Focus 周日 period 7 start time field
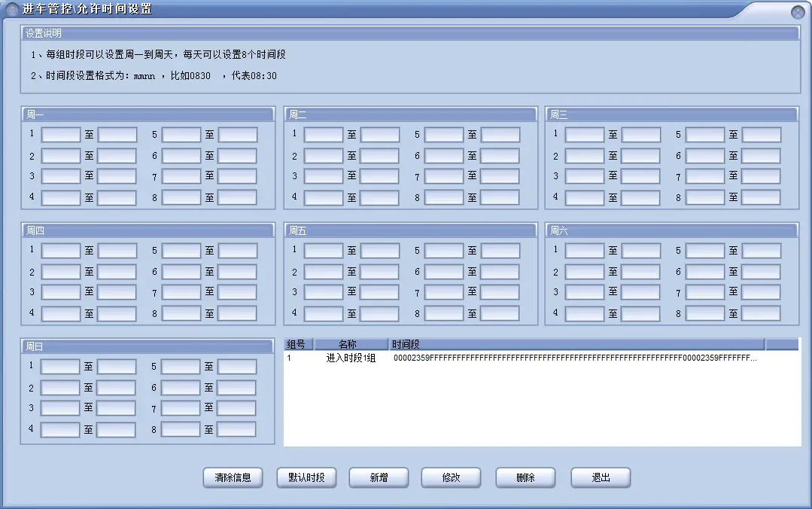Image resolution: width=812 pixels, height=509 pixels. (x=181, y=409)
